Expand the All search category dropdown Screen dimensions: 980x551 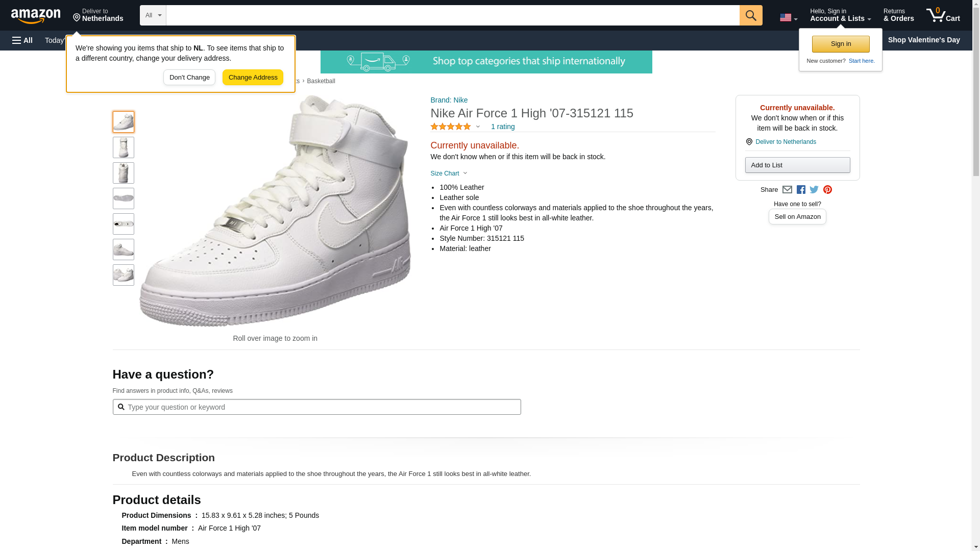[x=153, y=15]
